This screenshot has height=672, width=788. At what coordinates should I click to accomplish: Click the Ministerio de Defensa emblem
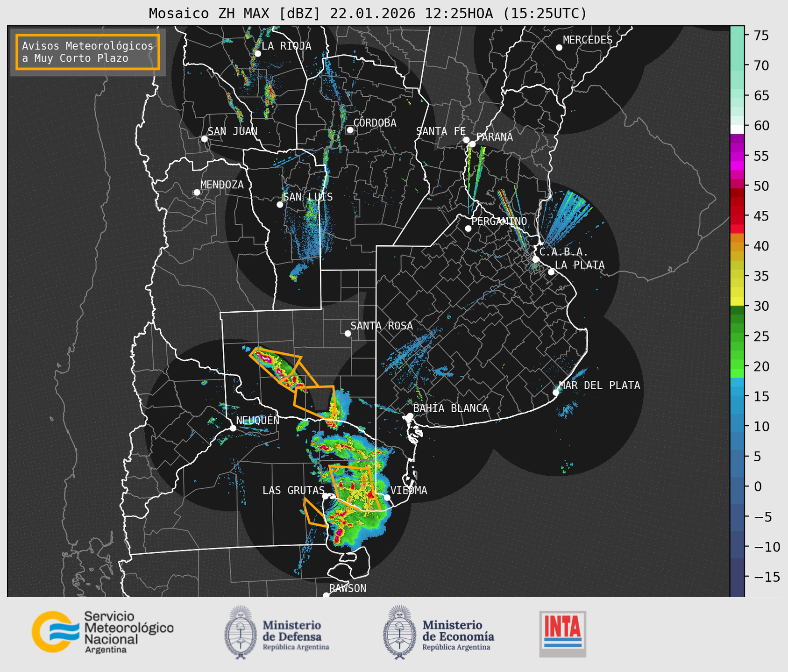pos(241,632)
